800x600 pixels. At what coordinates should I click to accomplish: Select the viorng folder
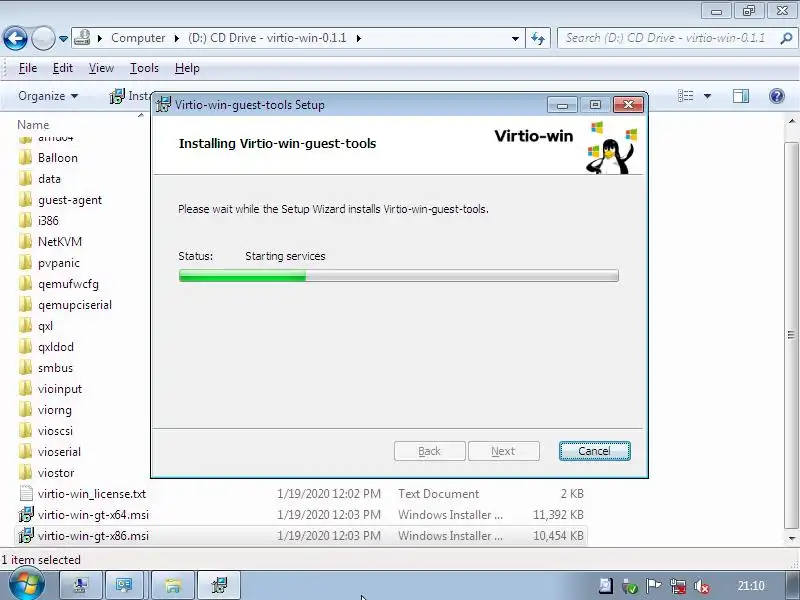[x=55, y=410]
